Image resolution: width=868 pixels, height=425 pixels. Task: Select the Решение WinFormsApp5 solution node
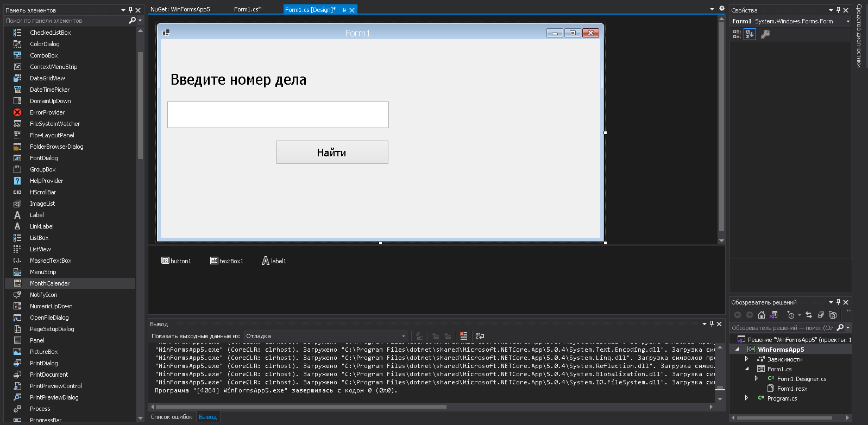[794, 339]
